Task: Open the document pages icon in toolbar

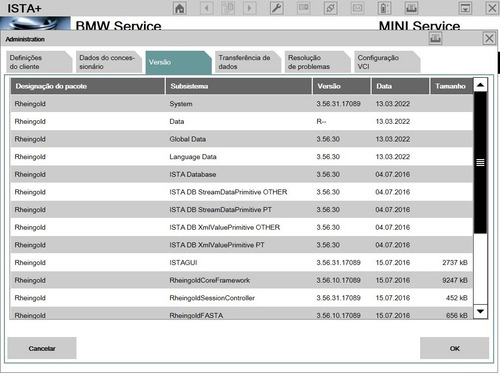Action: click(x=228, y=8)
